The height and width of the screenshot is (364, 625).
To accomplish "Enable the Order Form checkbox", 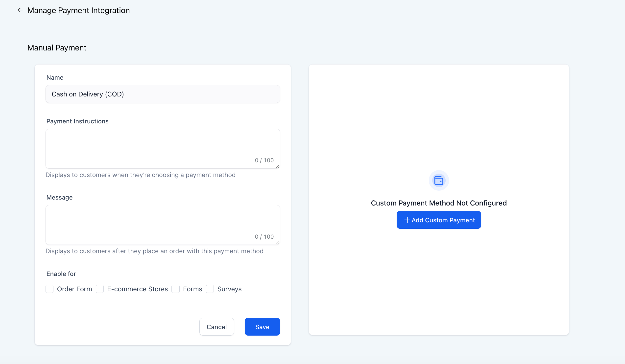I will coord(49,289).
